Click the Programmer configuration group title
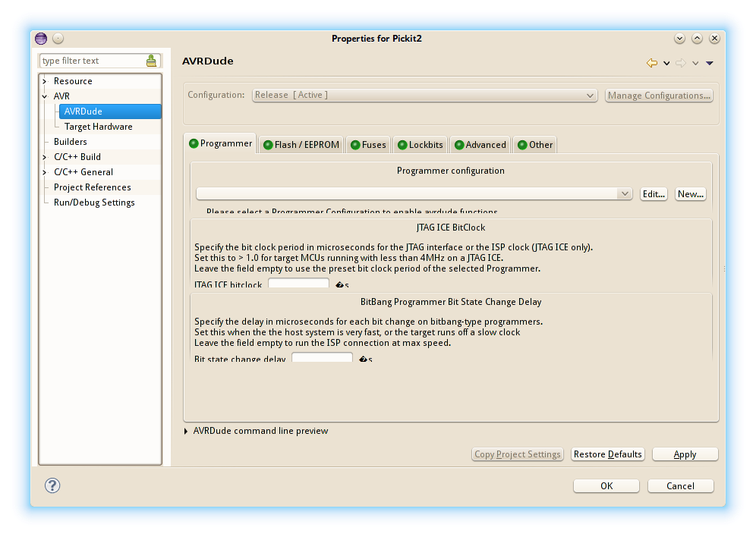The width and height of the screenshot is (756, 537). pyautogui.click(x=451, y=171)
